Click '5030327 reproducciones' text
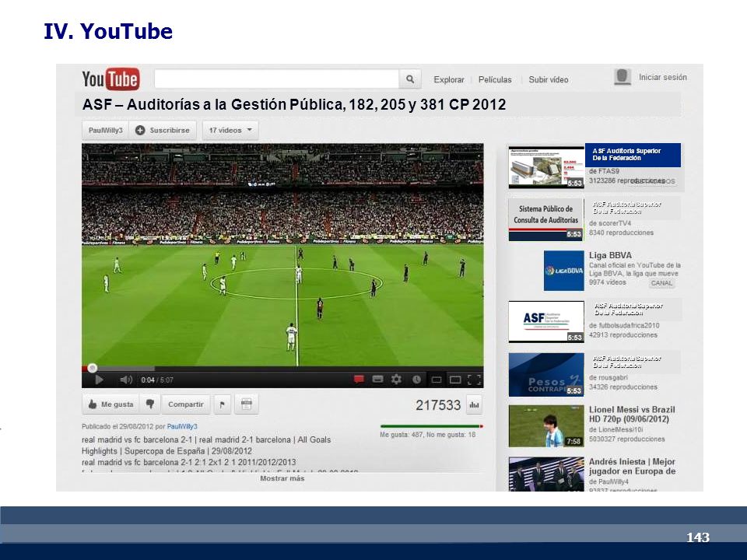Viewport: 747px width, 560px height. coord(627,439)
